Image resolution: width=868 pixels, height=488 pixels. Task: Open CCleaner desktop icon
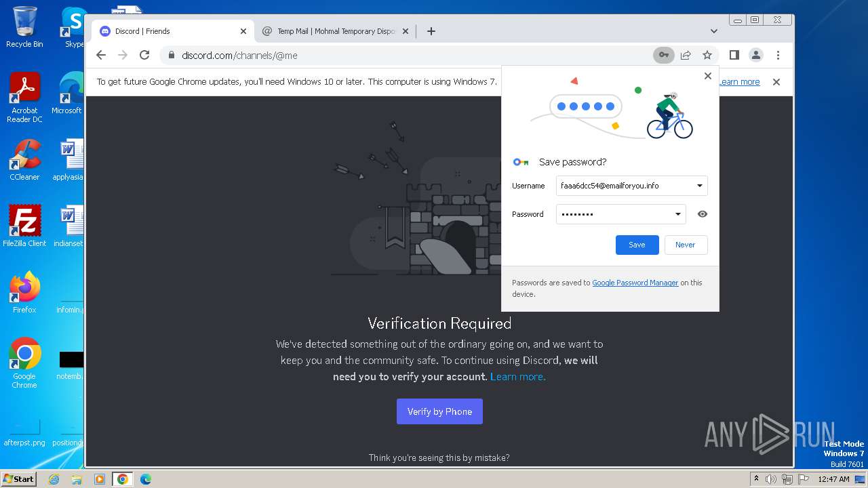click(24, 160)
